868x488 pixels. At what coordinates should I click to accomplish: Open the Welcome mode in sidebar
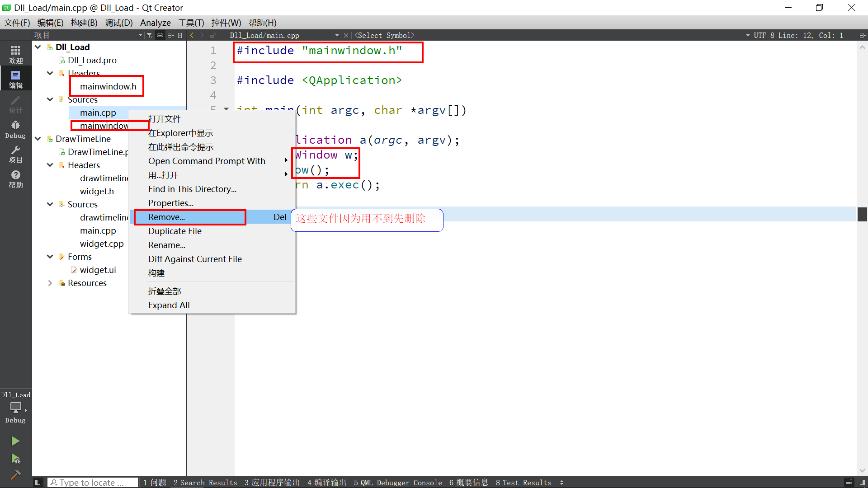point(15,54)
